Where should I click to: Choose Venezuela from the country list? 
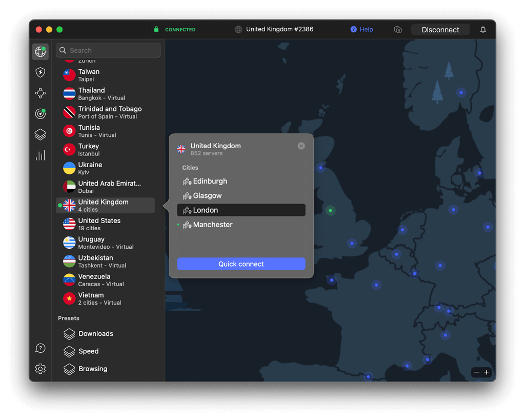point(106,280)
